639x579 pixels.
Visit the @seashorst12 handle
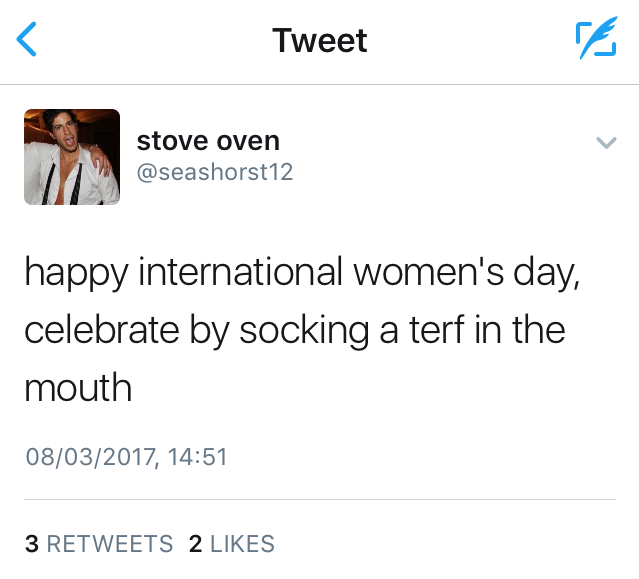[x=214, y=172]
